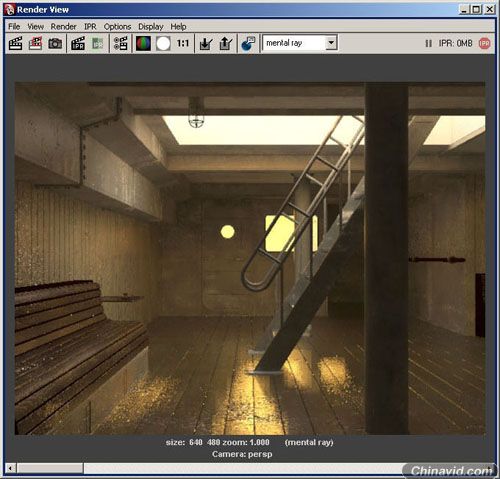500x479 pixels.
Task: Click the horizontal scrollbar thumb
Action: click(x=50, y=468)
